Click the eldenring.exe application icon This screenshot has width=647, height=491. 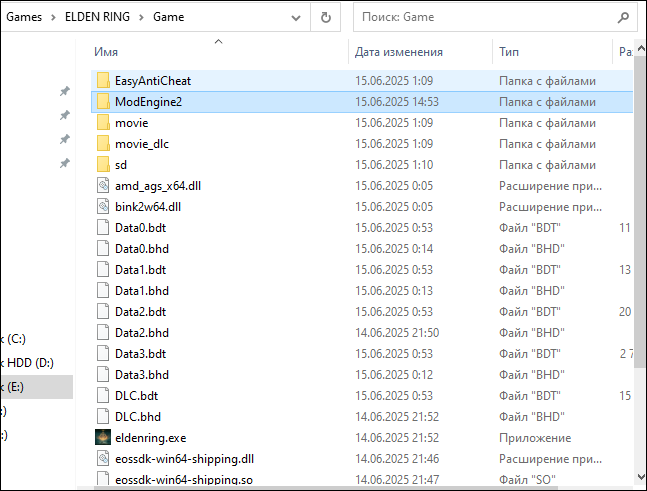(x=103, y=437)
